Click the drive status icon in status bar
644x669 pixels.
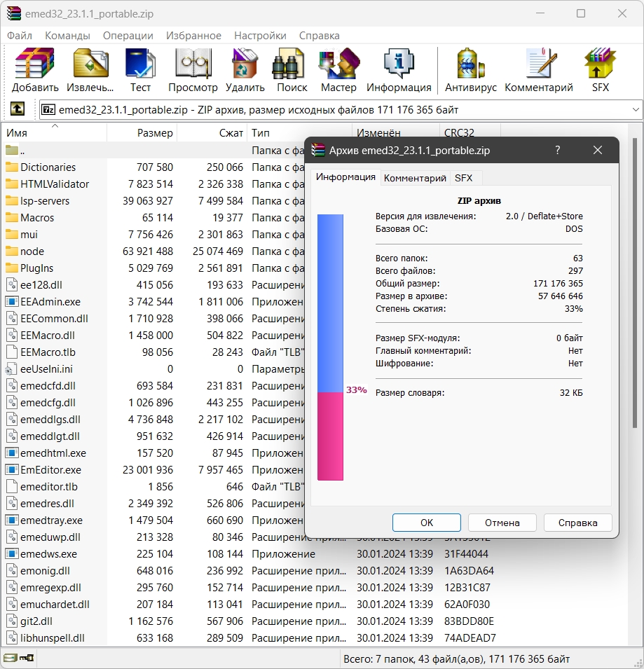coord(10,658)
